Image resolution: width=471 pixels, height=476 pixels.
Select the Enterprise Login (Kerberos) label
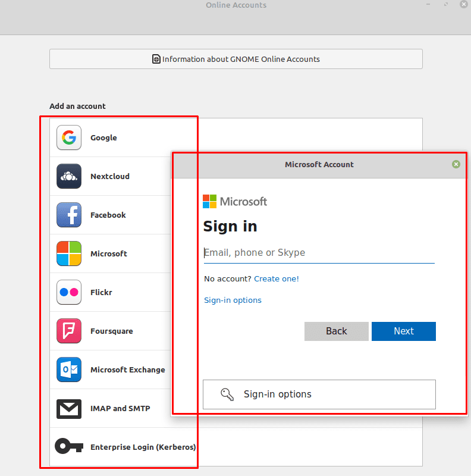click(x=143, y=447)
